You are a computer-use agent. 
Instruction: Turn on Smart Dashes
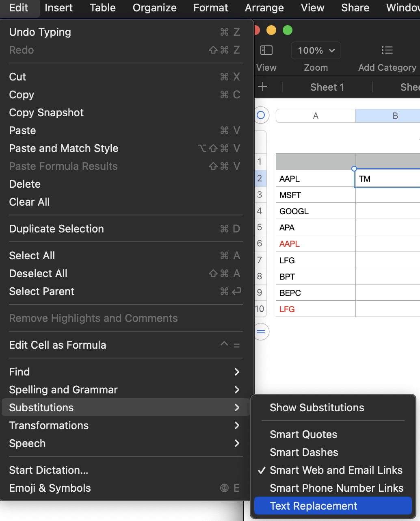click(304, 452)
